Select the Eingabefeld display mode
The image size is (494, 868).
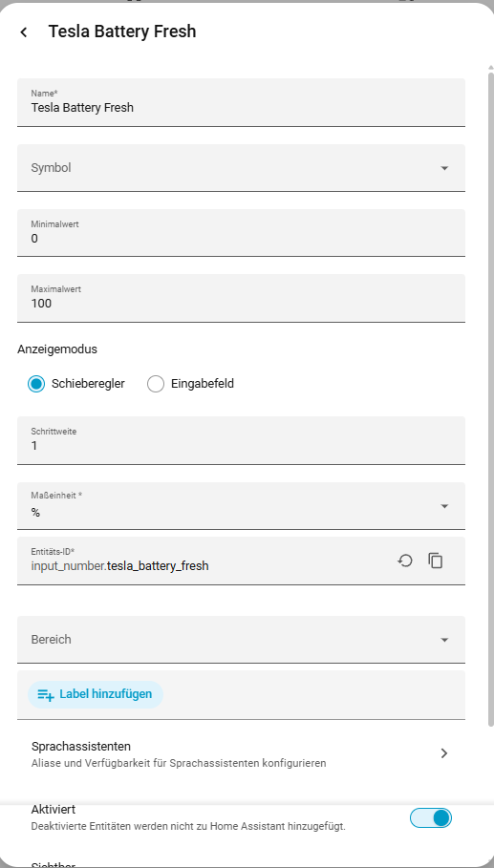[x=156, y=384]
